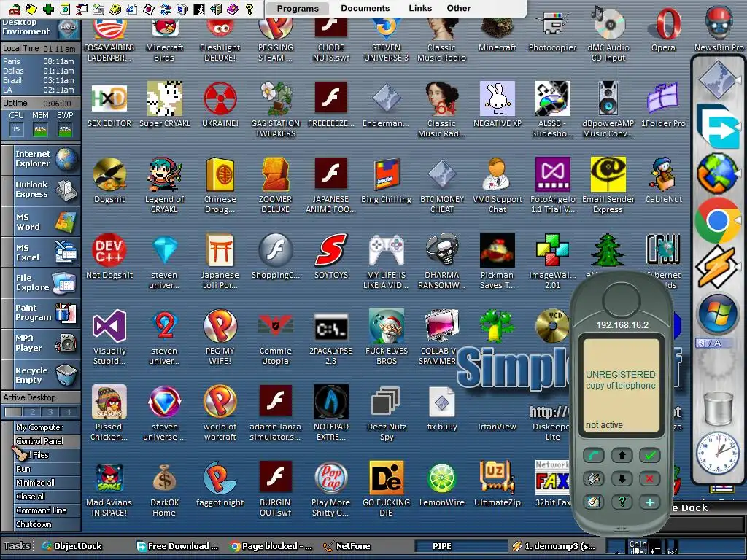Click the Winamp lightning bolt in dock
This screenshot has height=560, width=747.
click(x=718, y=267)
